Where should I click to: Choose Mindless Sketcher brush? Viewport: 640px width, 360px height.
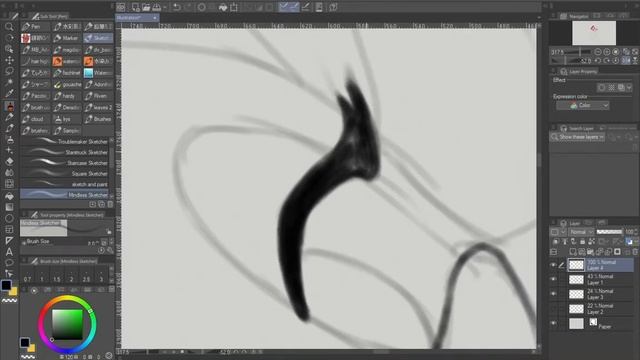pos(64,195)
